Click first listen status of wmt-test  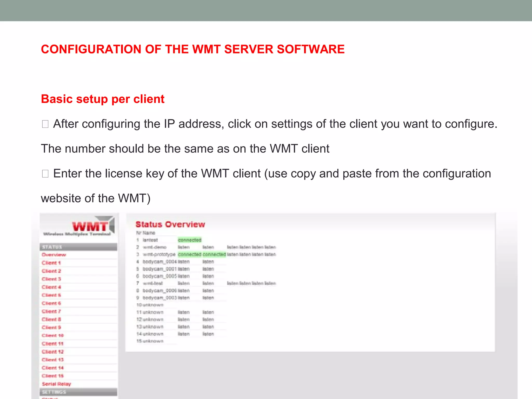click(184, 283)
